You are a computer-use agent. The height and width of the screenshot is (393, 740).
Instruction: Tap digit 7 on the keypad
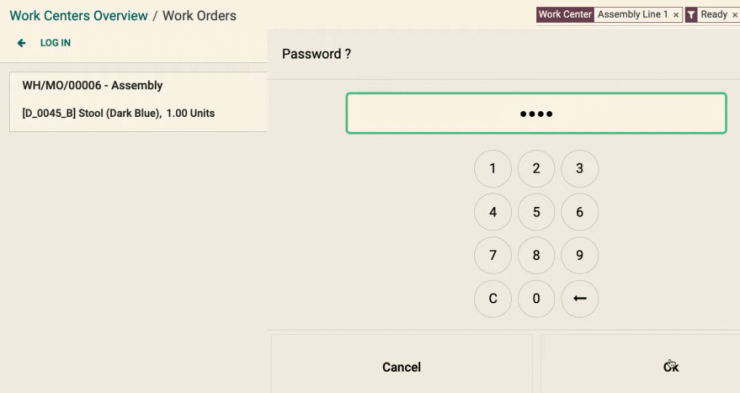click(493, 255)
